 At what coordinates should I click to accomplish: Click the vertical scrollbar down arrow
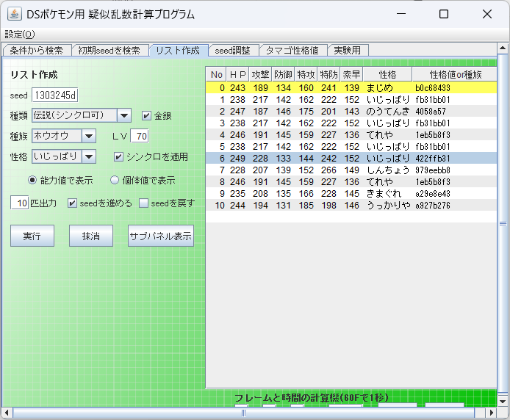point(503,402)
